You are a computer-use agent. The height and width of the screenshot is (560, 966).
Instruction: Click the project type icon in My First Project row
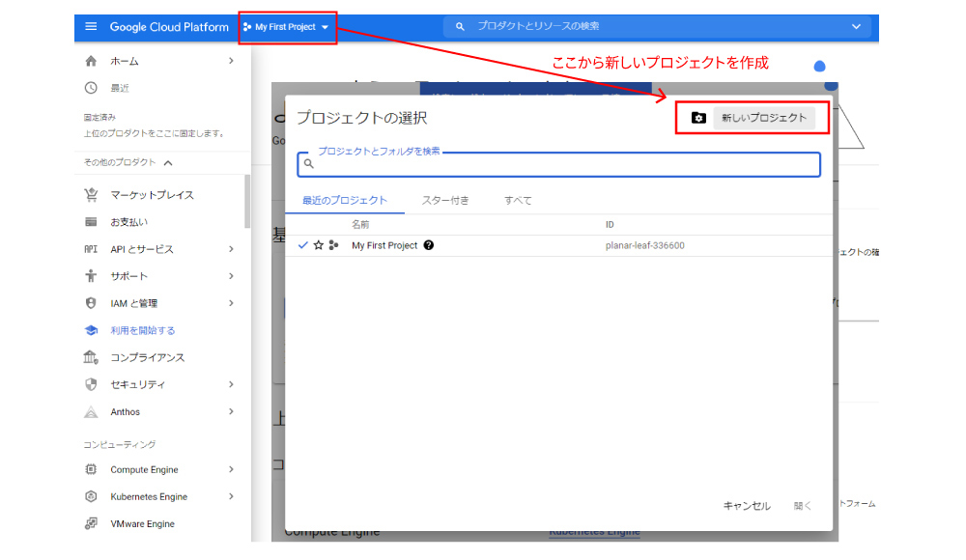(x=334, y=245)
